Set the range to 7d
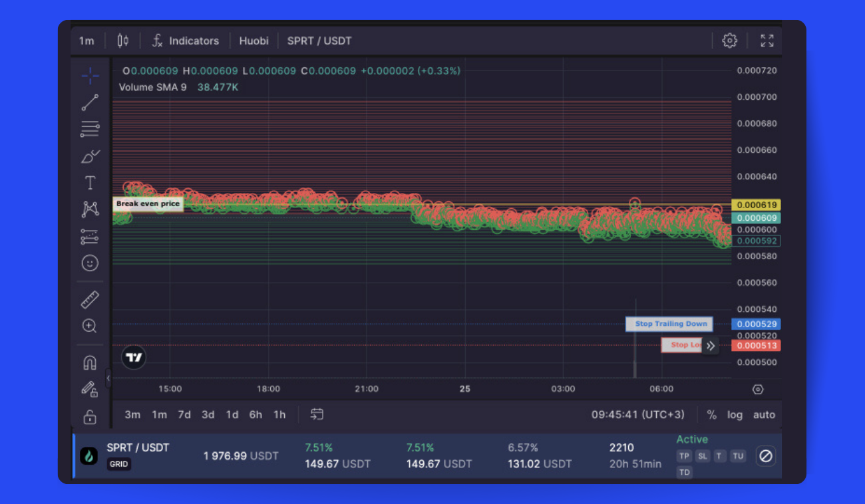 pyautogui.click(x=184, y=415)
